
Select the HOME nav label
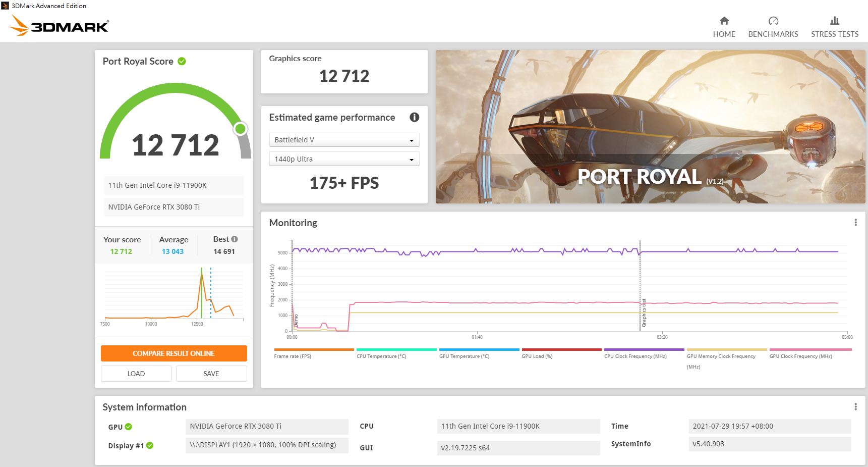click(724, 34)
